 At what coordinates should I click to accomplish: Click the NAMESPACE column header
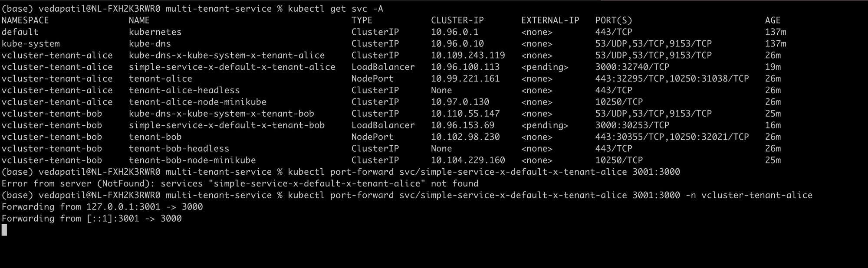coord(25,20)
